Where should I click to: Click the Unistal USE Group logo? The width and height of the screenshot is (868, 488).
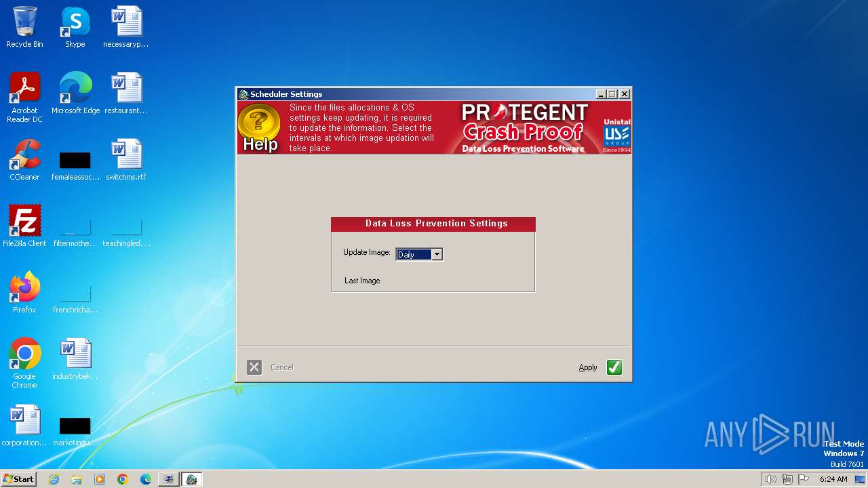click(616, 135)
